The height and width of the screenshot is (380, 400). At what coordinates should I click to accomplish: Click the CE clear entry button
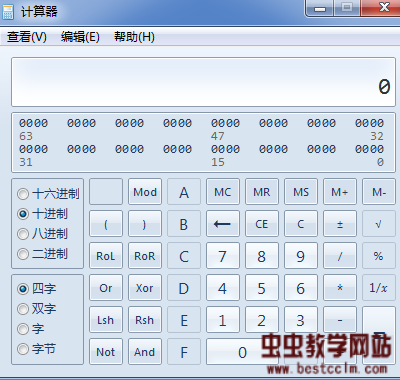point(262,224)
